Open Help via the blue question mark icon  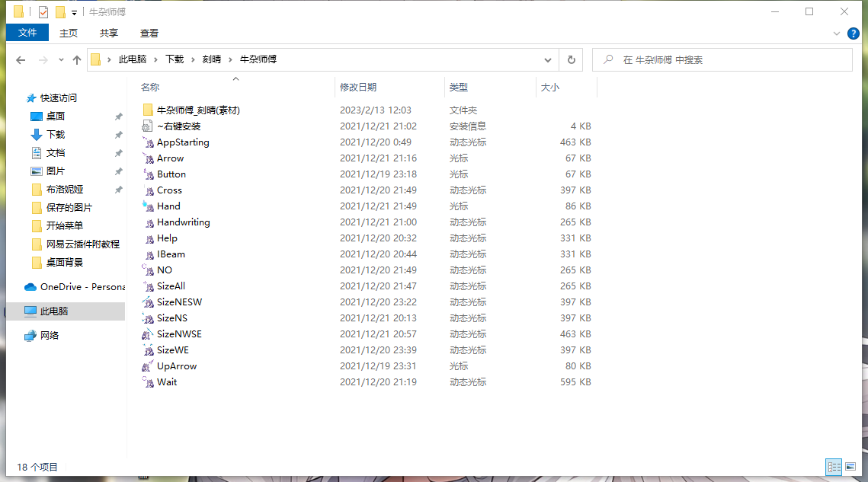854,34
